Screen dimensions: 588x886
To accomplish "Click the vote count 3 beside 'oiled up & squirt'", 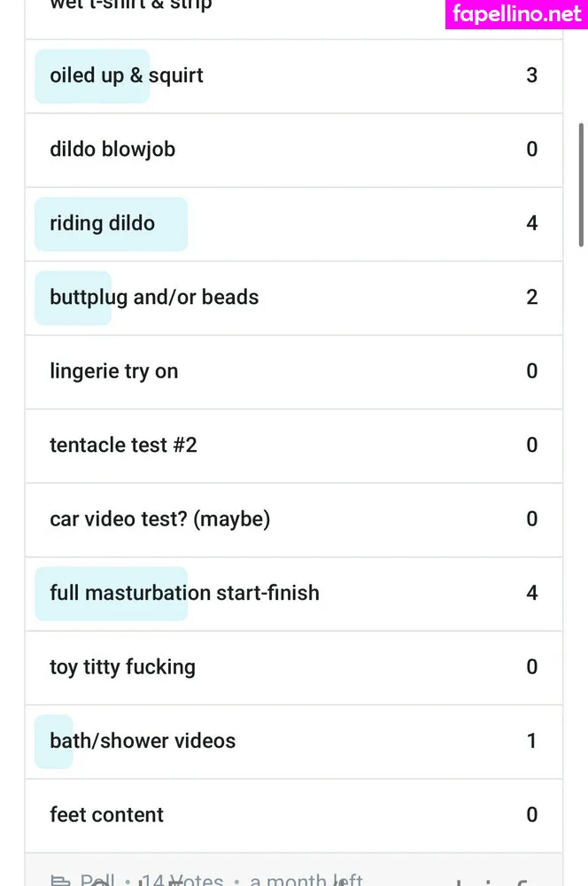I will pos(531,75).
